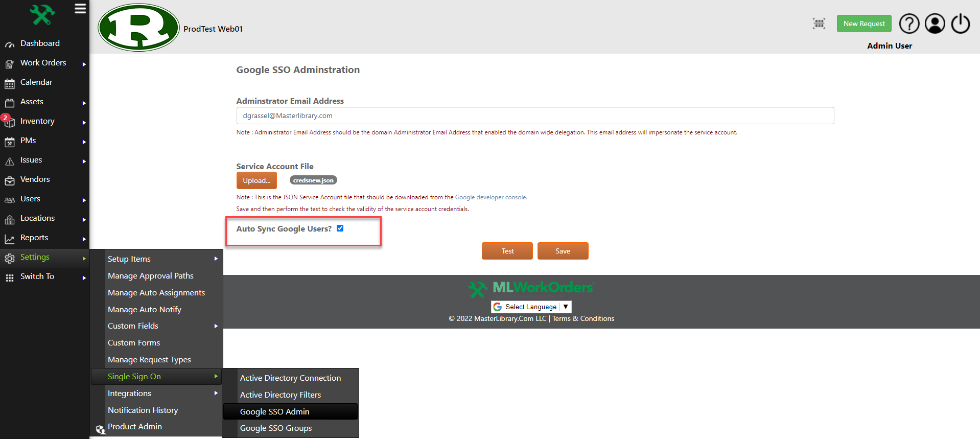Click the green R school logo

138,28
